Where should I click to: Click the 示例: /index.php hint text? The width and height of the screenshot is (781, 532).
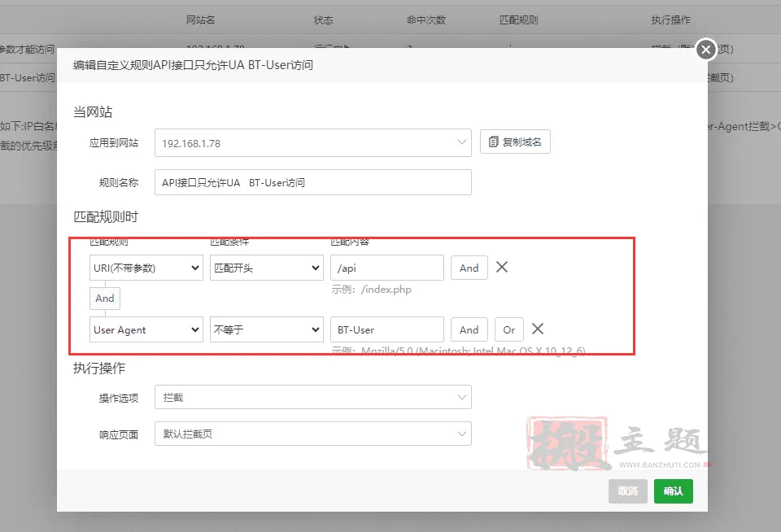[x=372, y=290]
